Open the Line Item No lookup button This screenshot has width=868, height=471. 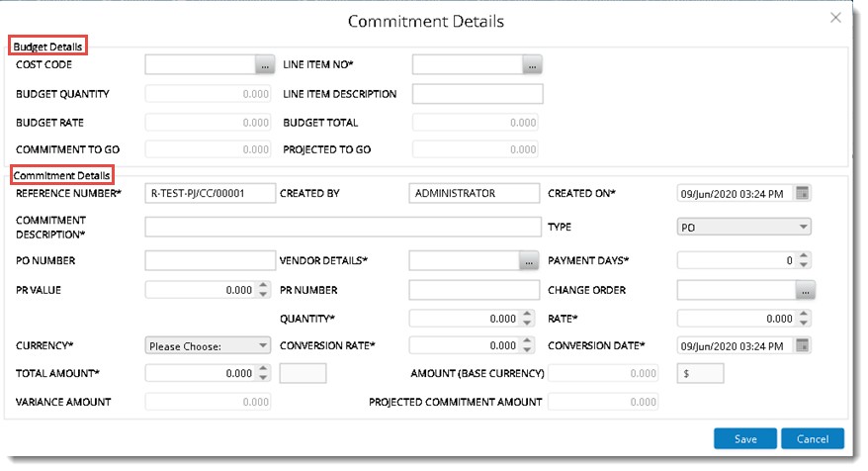[532, 65]
